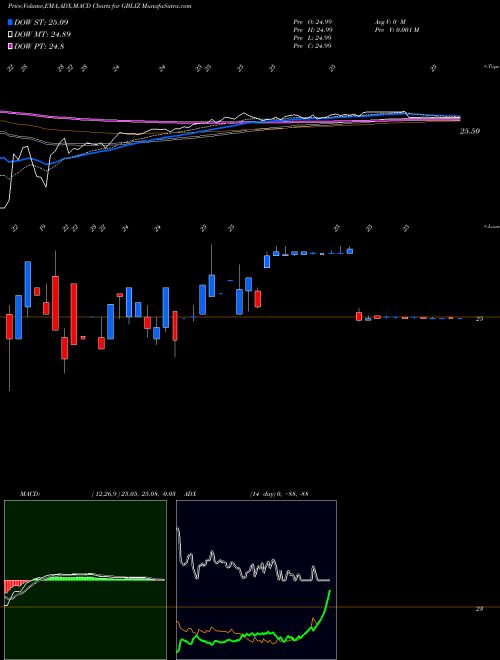Click the magenta DOW PT legend swatch
Screen dimensions: 500x660
tap(10, 47)
